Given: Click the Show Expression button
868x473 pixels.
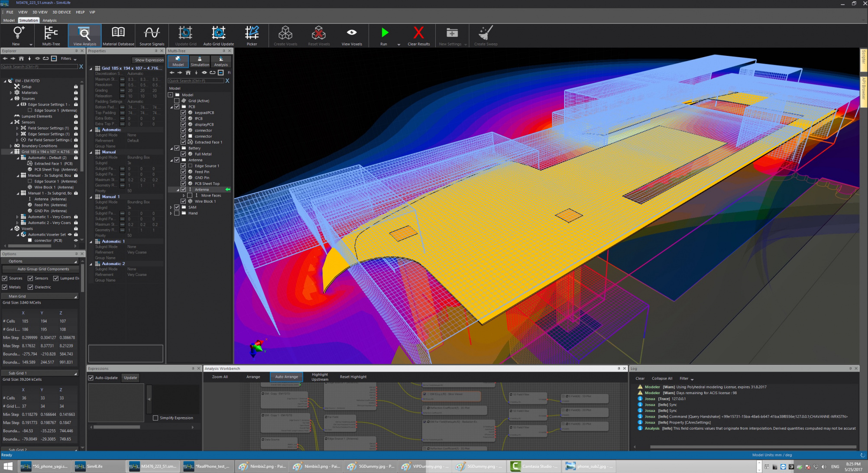Looking at the screenshot, I should click(x=149, y=60).
